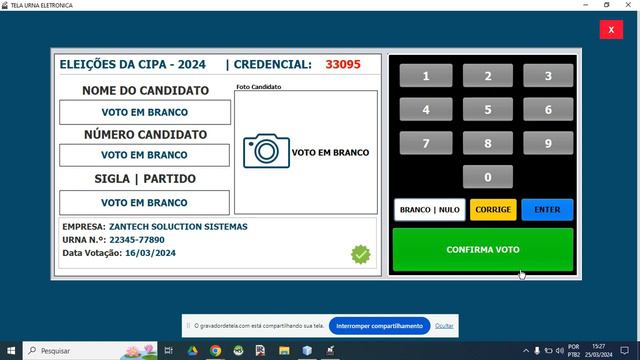Click the Pesquisar taskbar search box
The height and width of the screenshot is (360, 640).
click(x=90, y=351)
